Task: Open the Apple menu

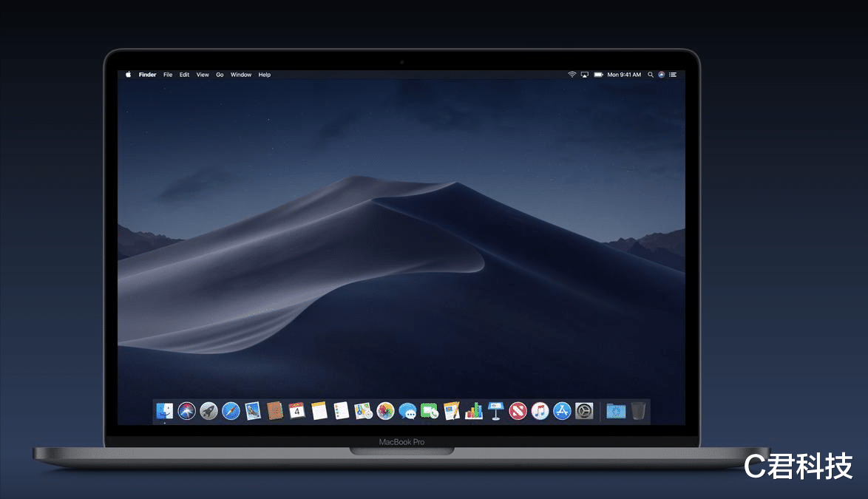Action: [x=128, y=74]
